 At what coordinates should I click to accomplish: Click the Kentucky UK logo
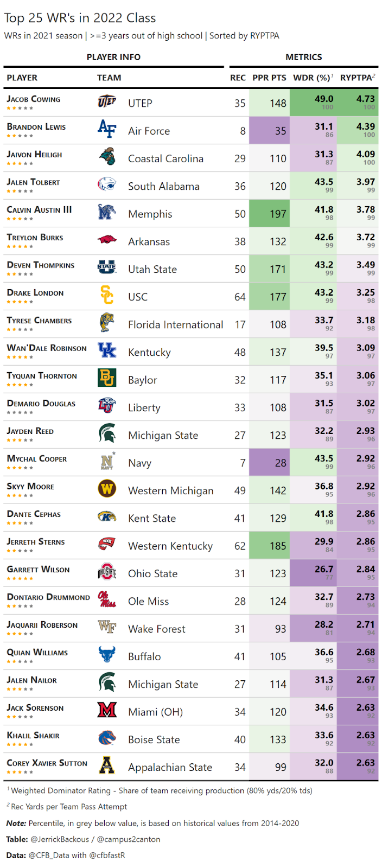pyautogui.click(x=107, y=351)
